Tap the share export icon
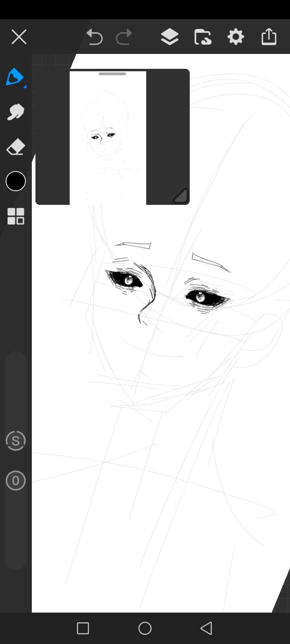Screen dimensions: 290x644 (269, 37)
